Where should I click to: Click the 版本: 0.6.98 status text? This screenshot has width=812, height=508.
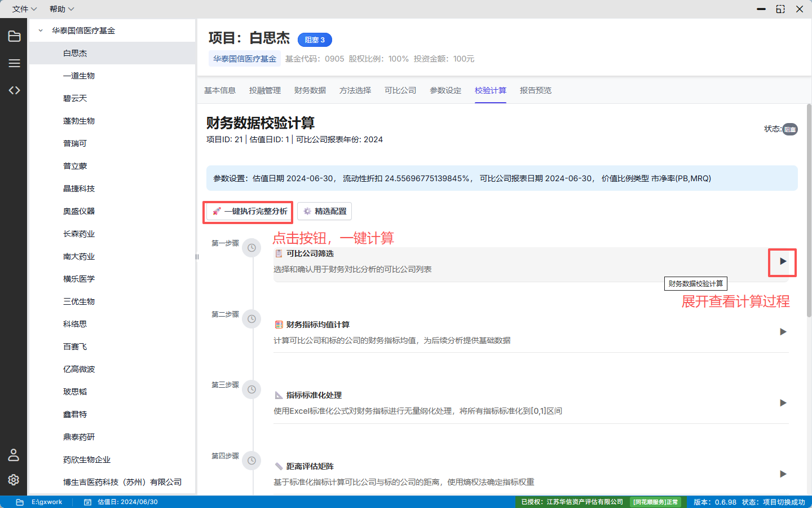click(x=714, y=502)
